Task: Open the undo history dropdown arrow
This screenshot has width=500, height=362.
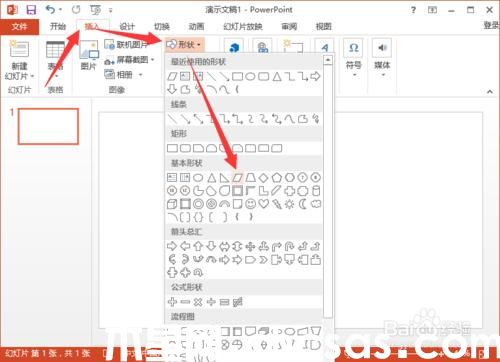Action: [x=60, y=10]
